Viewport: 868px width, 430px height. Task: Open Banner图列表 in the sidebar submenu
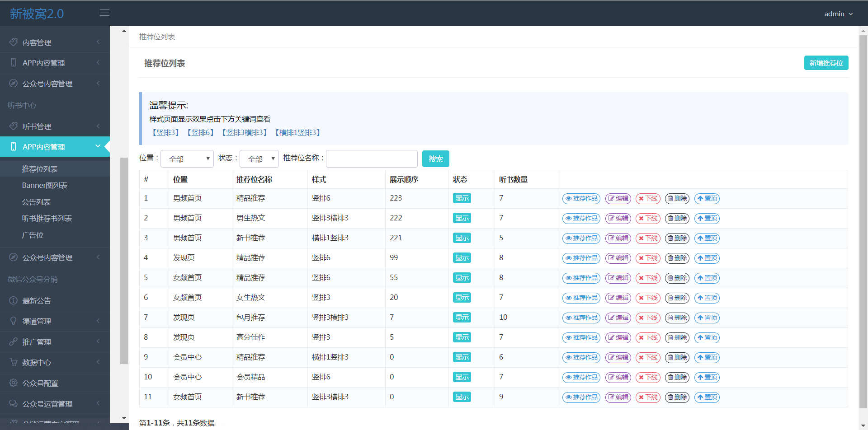click(44, 186)
